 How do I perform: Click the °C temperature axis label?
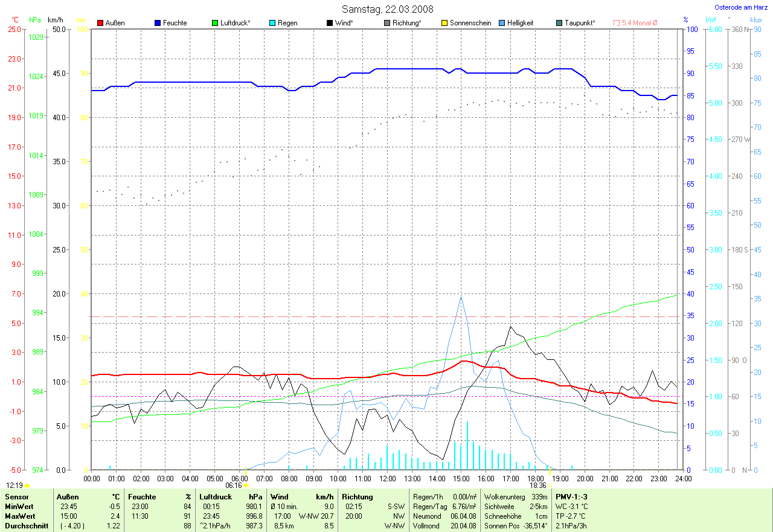15,20
